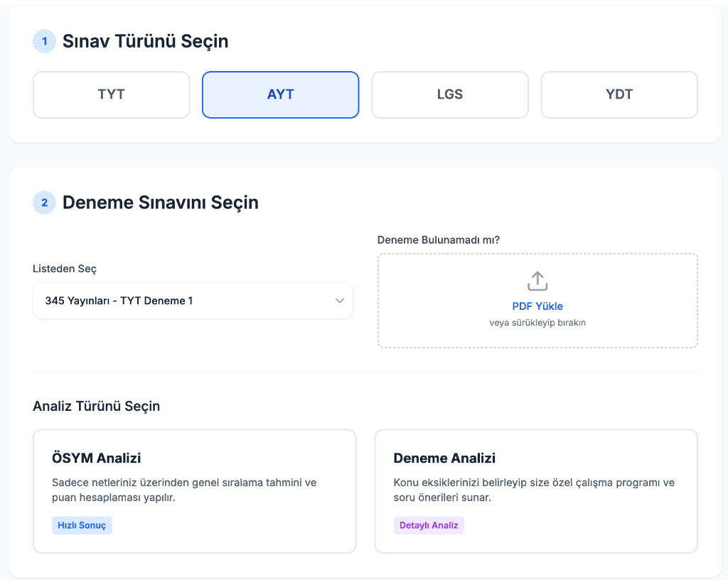
Task: Choose the LGS exam type
Action: (x=450, y=95)
